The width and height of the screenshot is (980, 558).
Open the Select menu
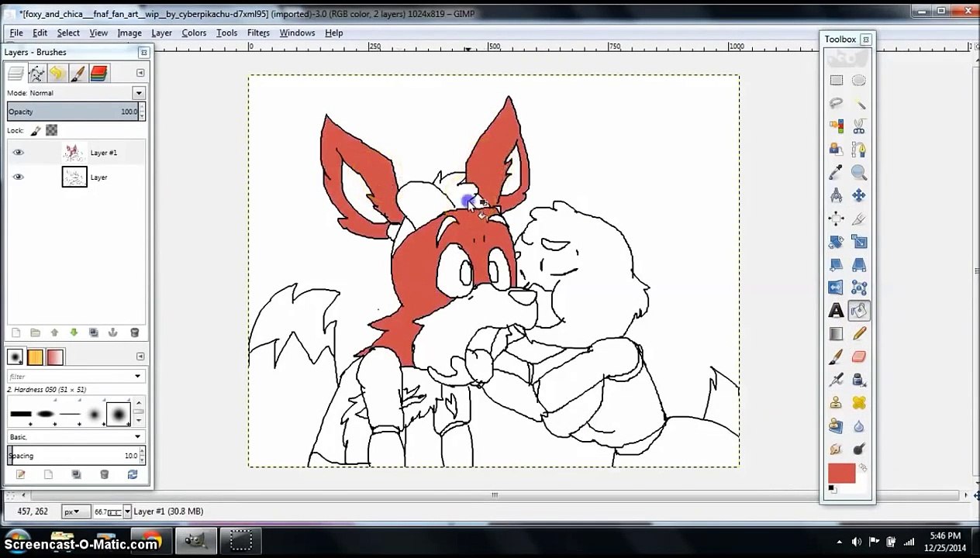pos(68,33)
